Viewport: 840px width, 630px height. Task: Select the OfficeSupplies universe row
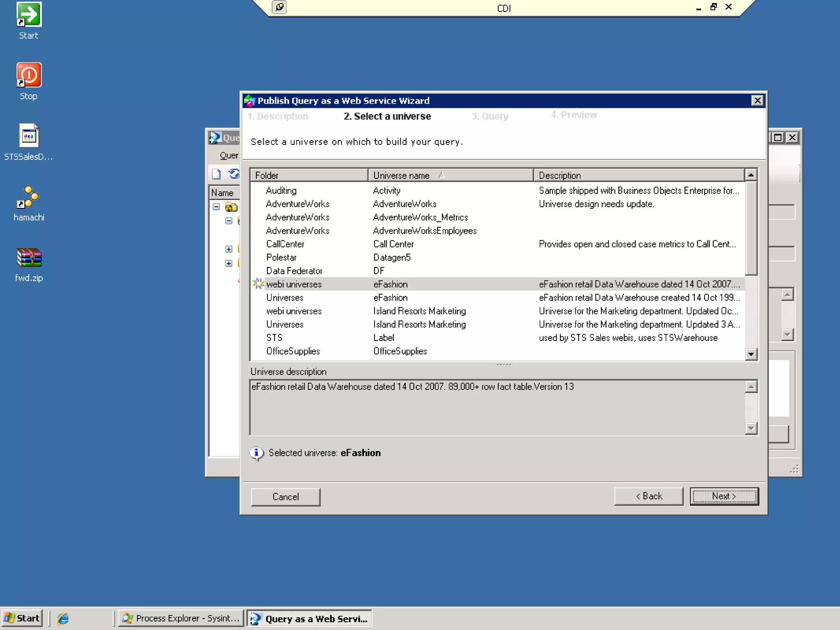[x=498, y=351]
